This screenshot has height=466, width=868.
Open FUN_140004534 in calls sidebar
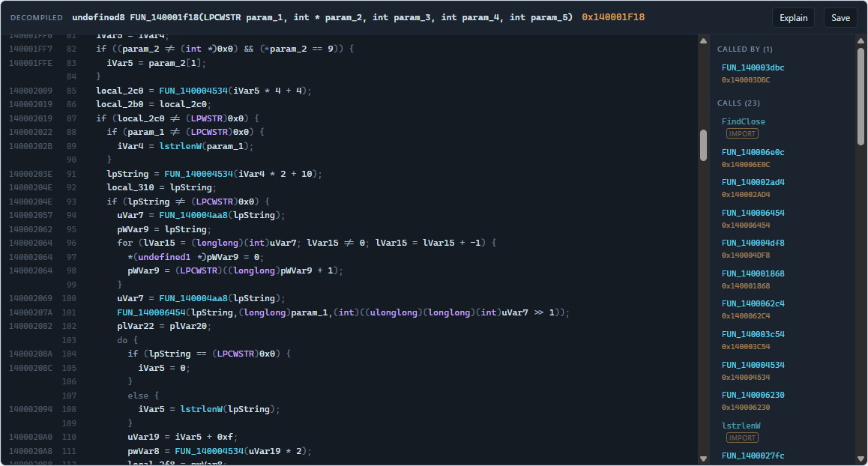[x=753, y=365]
